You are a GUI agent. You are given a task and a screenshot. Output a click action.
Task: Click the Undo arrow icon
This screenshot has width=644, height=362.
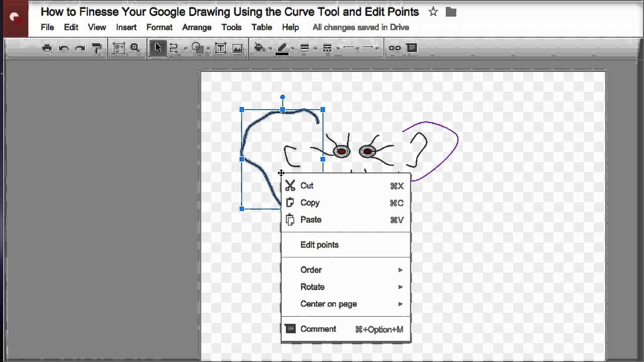[64, 48]
